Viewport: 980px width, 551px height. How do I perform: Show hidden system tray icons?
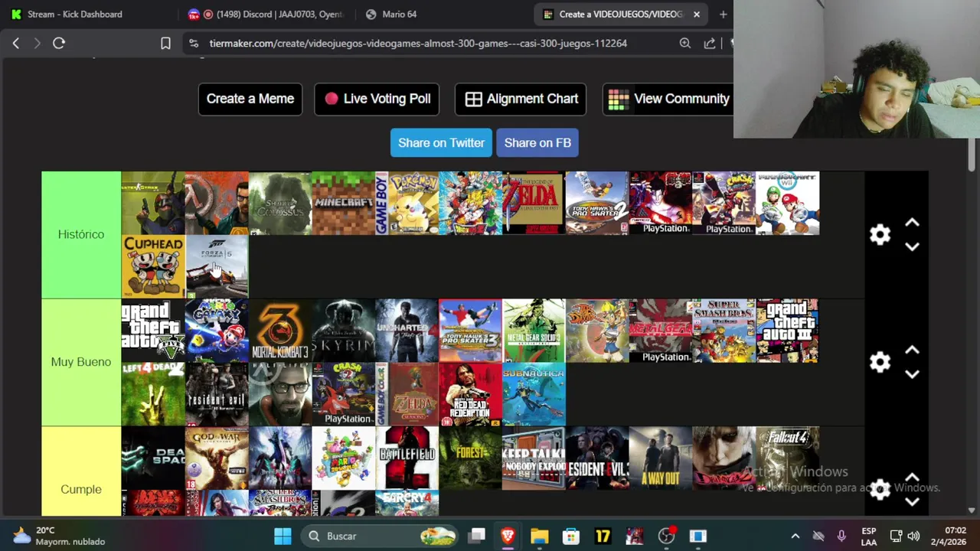(795, 536)
